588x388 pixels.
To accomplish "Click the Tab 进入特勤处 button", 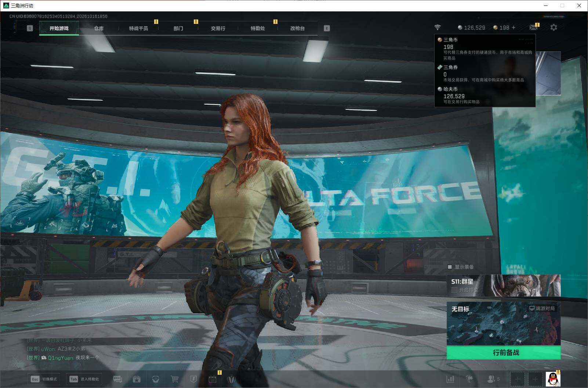I will (x=84, y=379).
